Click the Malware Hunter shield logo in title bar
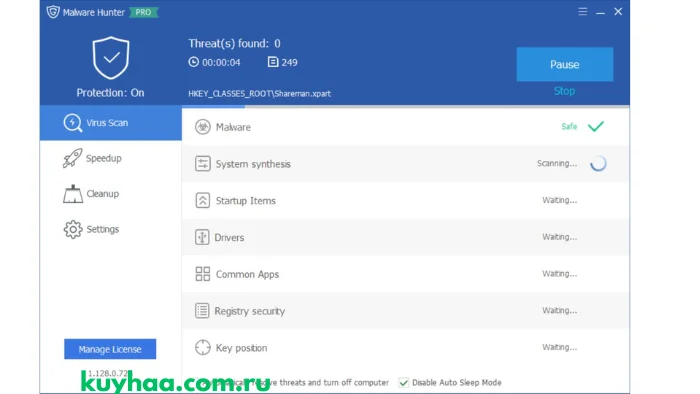The height and width of the screenshot is (394, 700). click(x=53, y=12)
